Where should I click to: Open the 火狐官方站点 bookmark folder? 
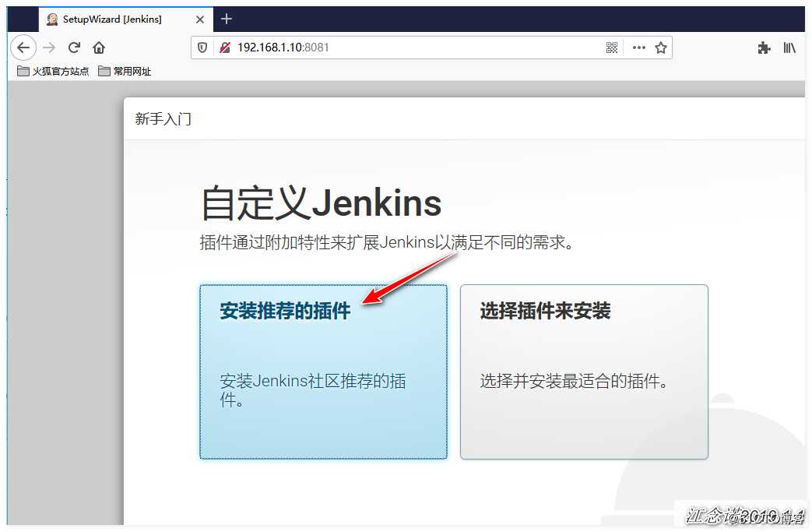53,71
